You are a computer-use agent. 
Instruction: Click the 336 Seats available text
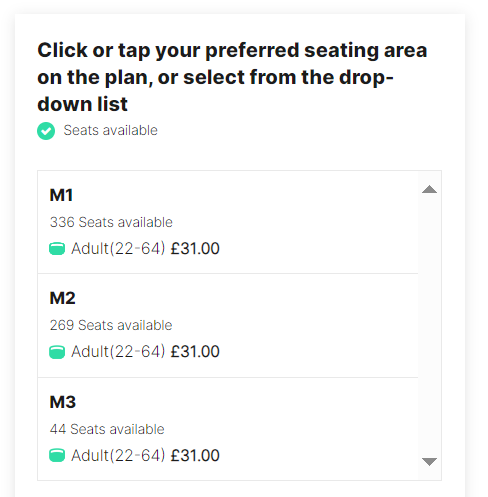pos(111,222)
